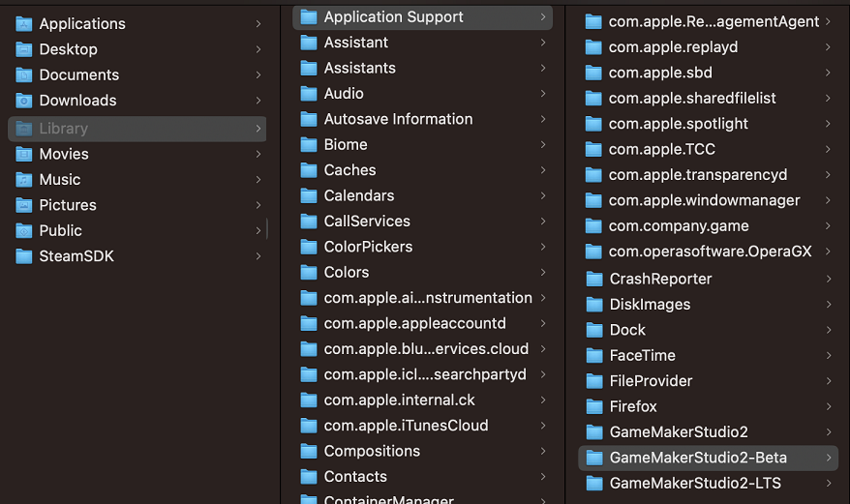Select the com.apple.windowmanager folder name
Image resolution: width=850 pixels, height=504 pixels.
[x=705, y=200]
